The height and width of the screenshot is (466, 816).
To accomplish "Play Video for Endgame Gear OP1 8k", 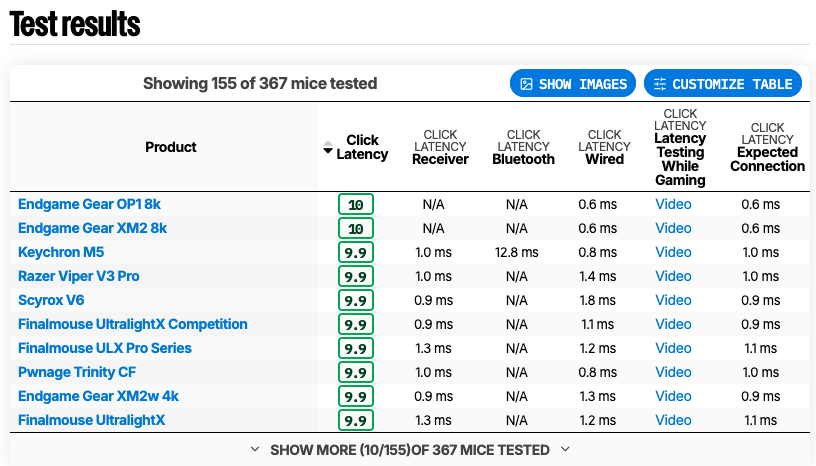I will [673, 204].
